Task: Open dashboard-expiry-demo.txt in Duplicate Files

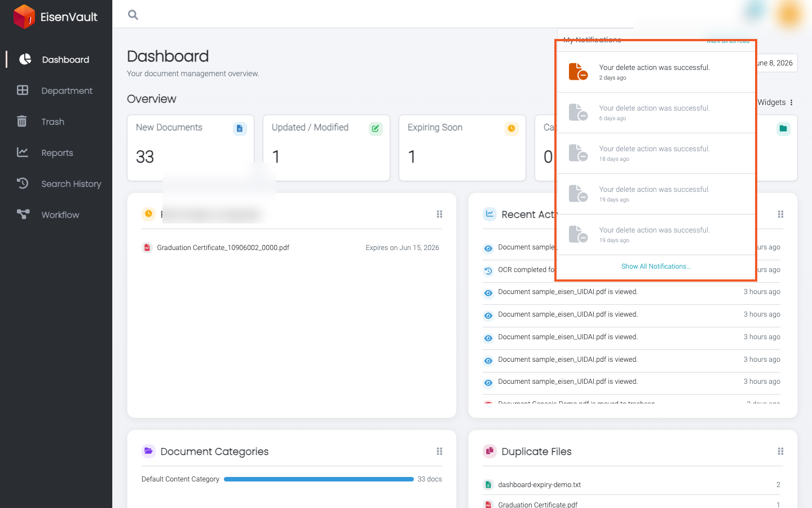Action: pos(539,484)
